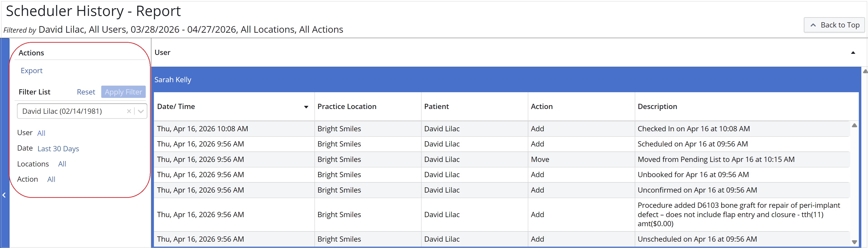Click the left sidebar collapse arrow
Screen dimensions: 868x248
(4, 195)
